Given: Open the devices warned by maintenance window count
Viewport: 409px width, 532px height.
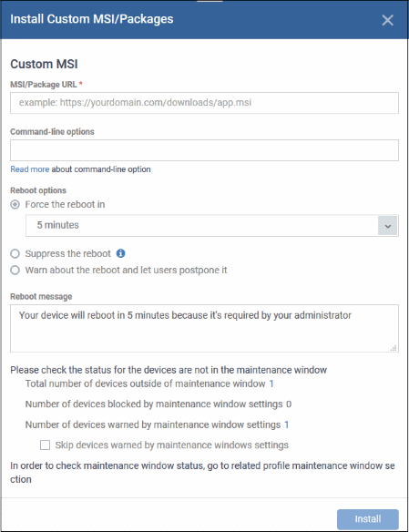Looking at the screenshot, I should tap(287, 425).
